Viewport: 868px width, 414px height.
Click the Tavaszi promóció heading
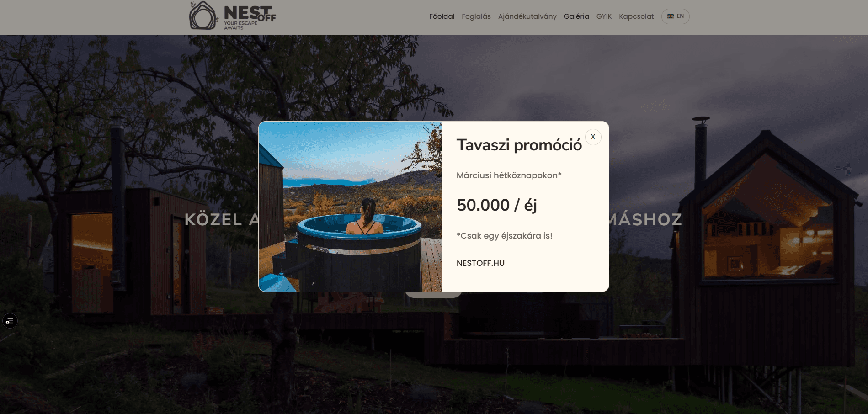(519, 145)
